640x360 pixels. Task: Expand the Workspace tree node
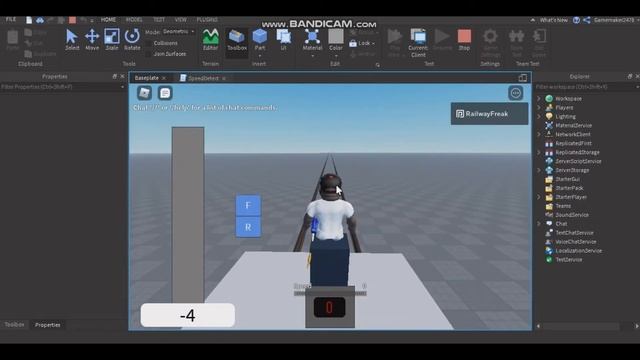(x=539, y=99)
